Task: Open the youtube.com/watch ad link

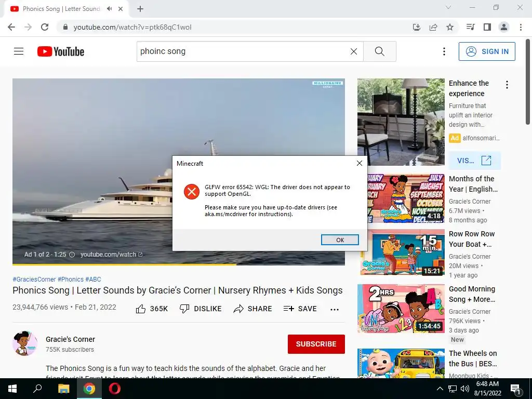Action: tap(111, 255)
